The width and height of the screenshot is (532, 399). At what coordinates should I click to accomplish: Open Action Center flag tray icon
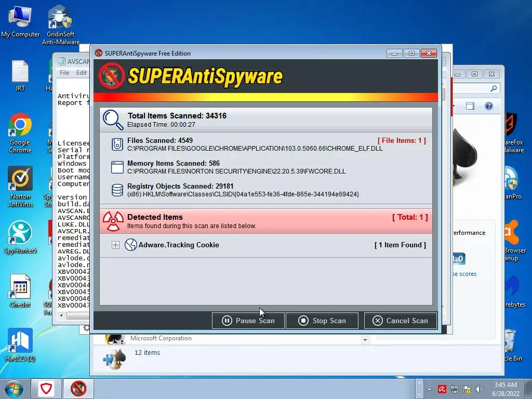coord(467,389)
